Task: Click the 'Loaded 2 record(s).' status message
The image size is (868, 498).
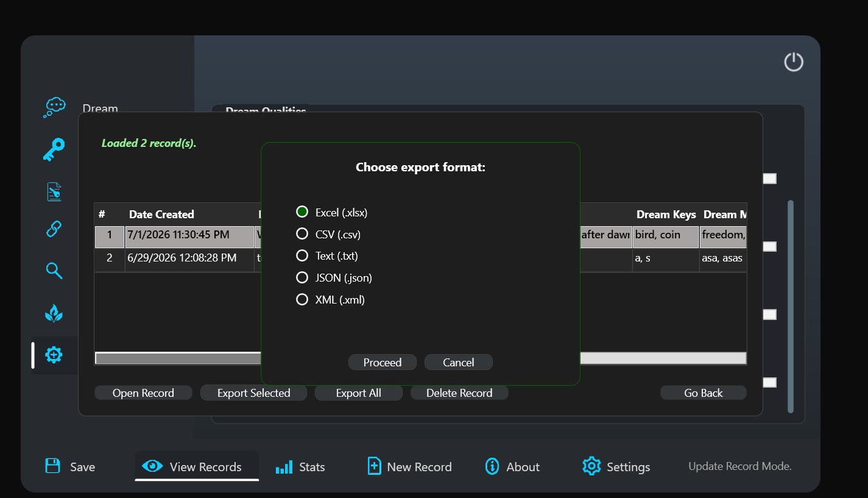Action: 149,144
